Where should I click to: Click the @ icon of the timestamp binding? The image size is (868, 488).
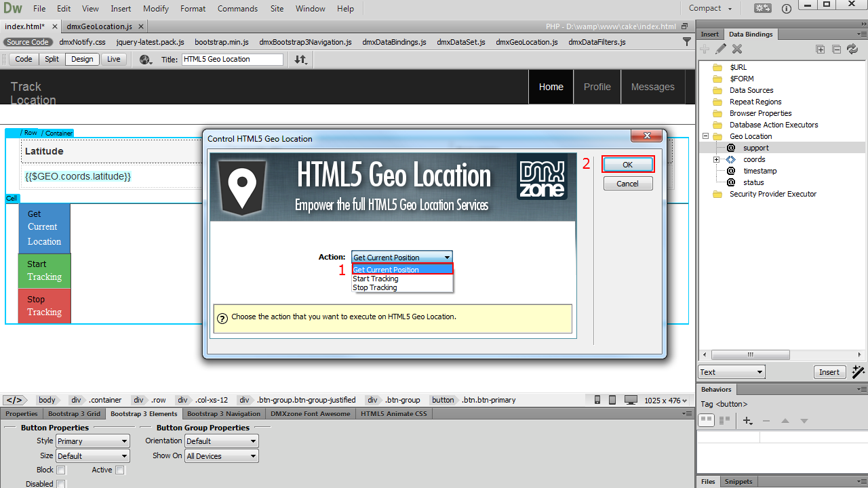[731, 171]
